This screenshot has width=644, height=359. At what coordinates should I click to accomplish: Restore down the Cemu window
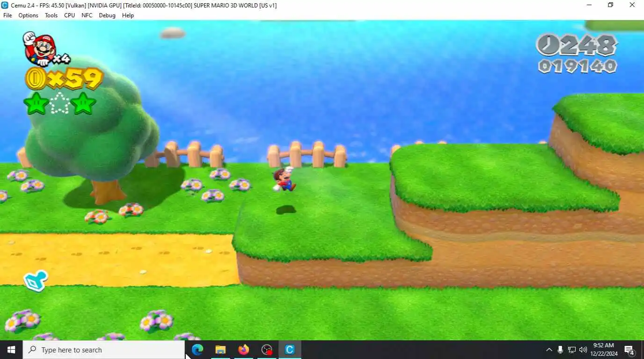pos(610,5)
